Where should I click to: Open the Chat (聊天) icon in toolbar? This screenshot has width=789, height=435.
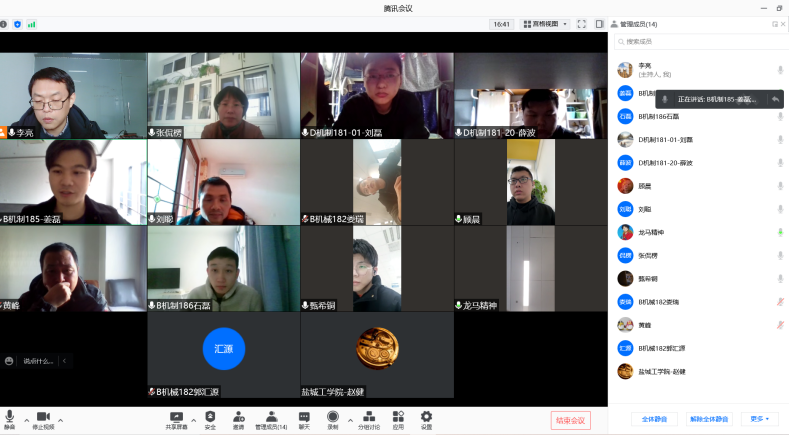(x=304, y=418)
